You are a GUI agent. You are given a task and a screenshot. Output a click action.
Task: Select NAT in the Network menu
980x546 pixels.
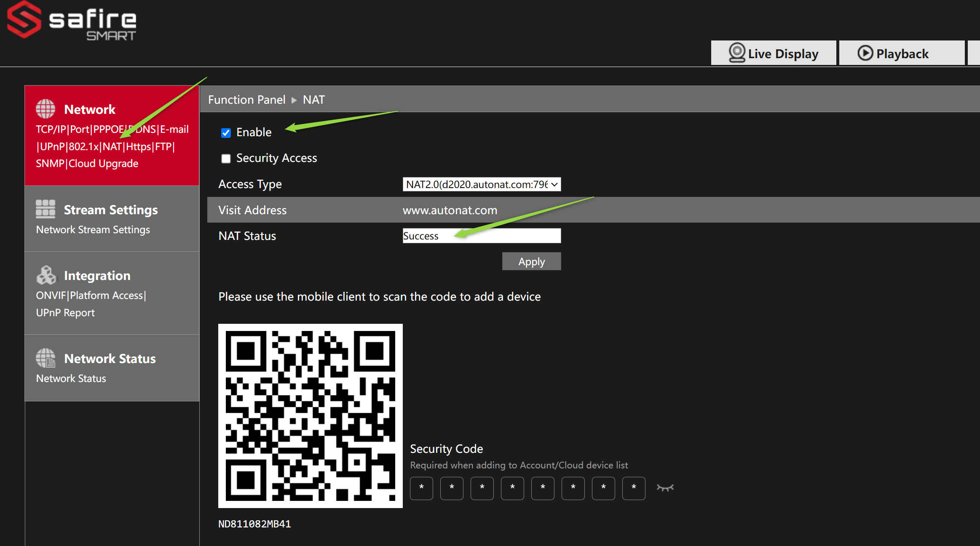(x=113, y=146)
